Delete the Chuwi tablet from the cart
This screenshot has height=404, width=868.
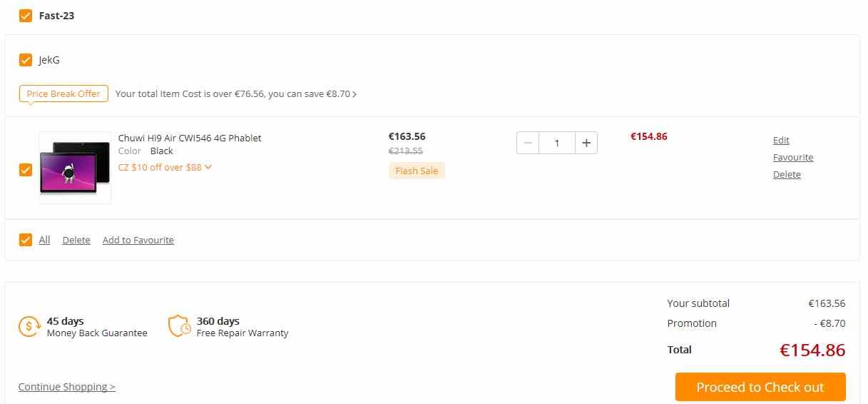pyautogui.click(x=787, y=175)
